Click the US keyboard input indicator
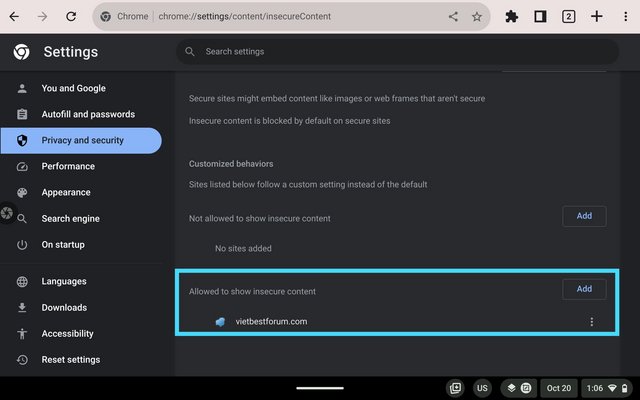 pyautogui.click(x=482, y=388)
